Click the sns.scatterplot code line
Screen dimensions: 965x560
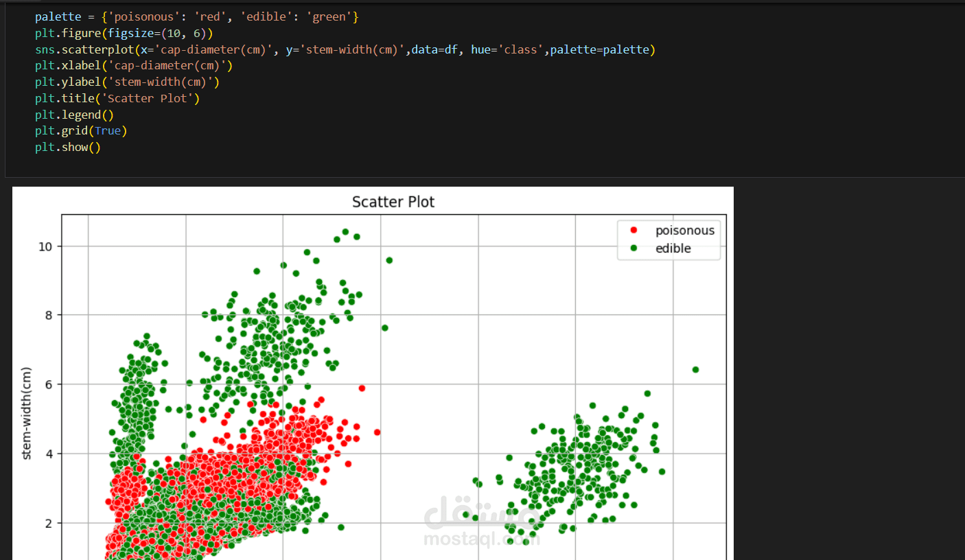pos(345,49)
